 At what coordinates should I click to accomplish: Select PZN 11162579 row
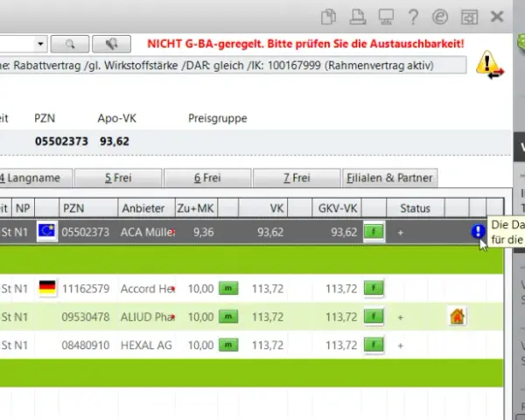pyautogui.click(x=86, y=289)
